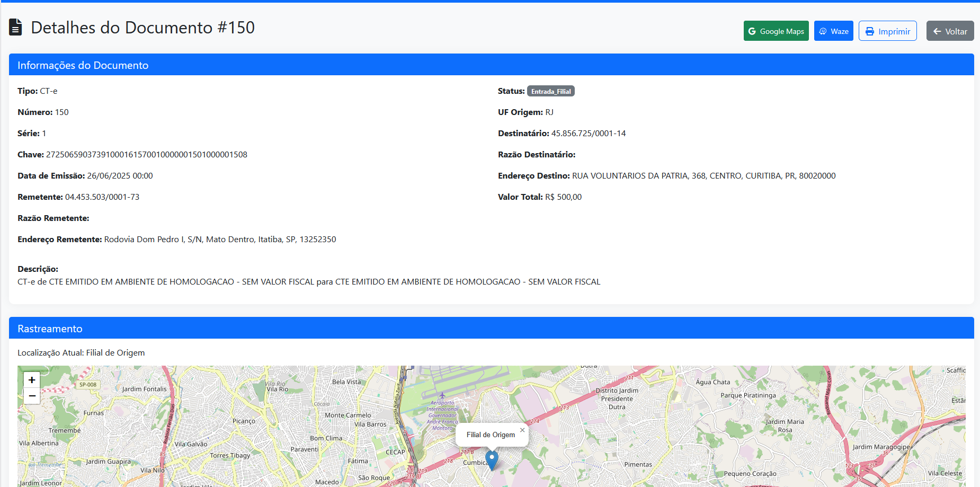
Task: Click the Entrada_Filial status badge
Action: (550, 91)
